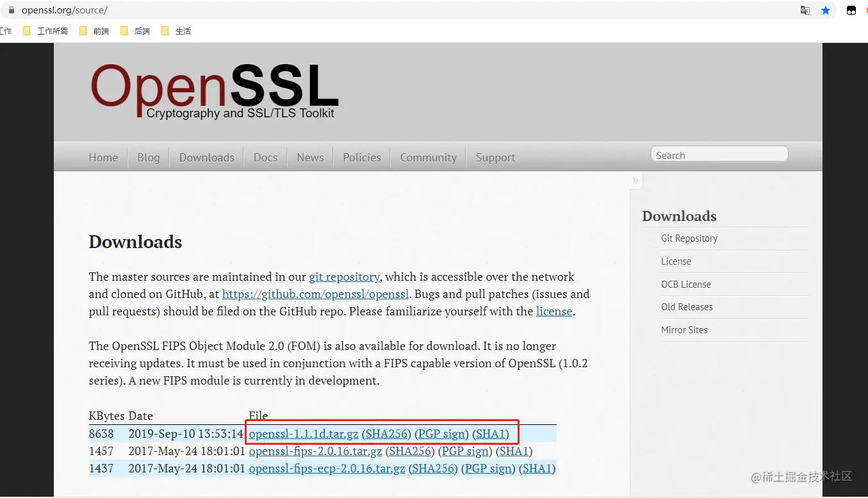The height and width of the screenshot is (498, 868).
Task: Open the Docs nav item
Action: tap(265, 157)
